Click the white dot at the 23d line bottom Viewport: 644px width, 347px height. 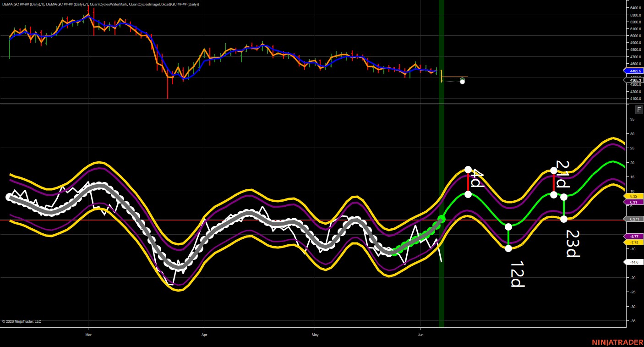coord(564,219)
